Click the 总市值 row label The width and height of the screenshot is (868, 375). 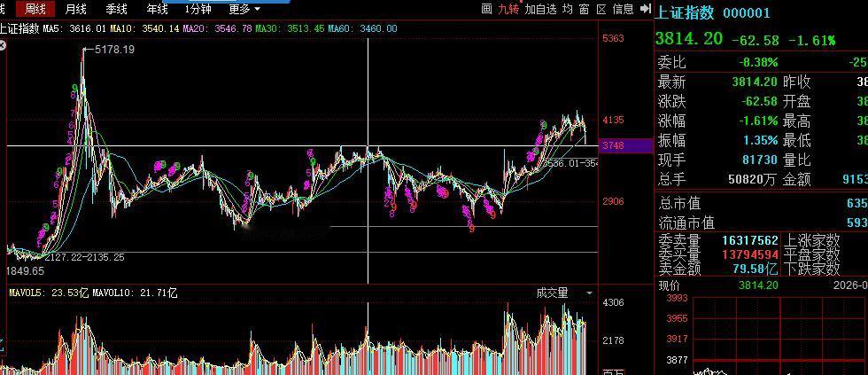point(678,203)
